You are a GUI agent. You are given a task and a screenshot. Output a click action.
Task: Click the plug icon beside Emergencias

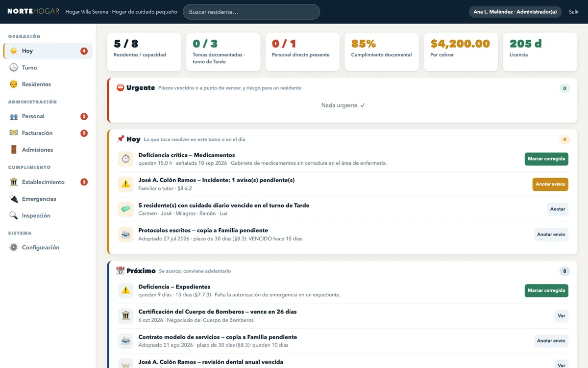pos(14,199)
